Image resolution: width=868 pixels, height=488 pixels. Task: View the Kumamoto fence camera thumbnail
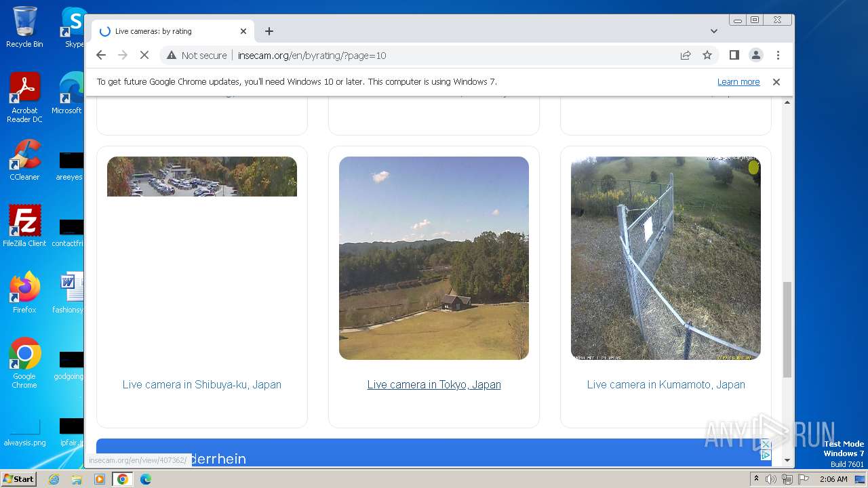point(666,258)
